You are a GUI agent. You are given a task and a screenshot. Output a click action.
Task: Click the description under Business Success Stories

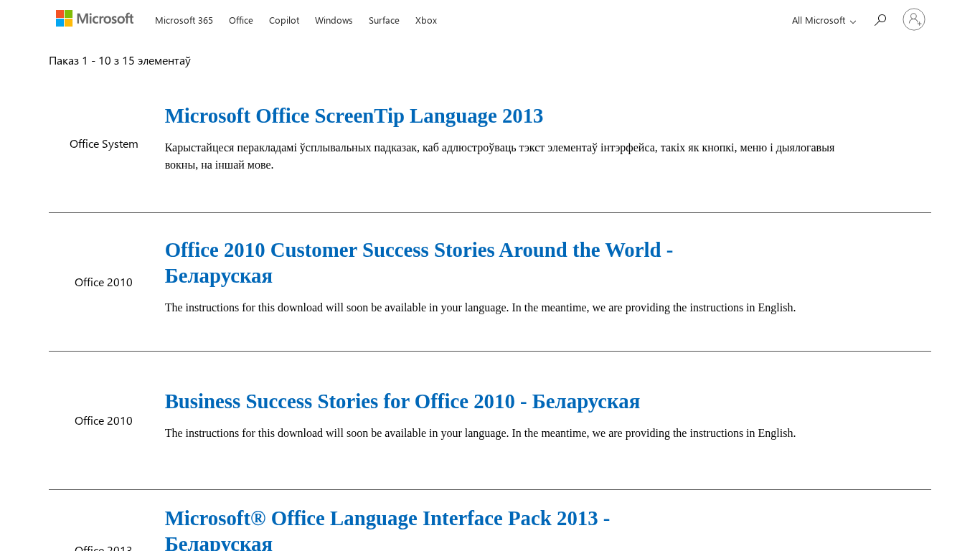(x=480, y=433)
